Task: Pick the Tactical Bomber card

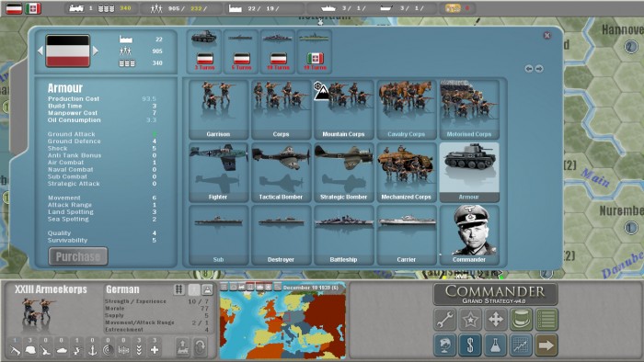Action: (281, 172)
